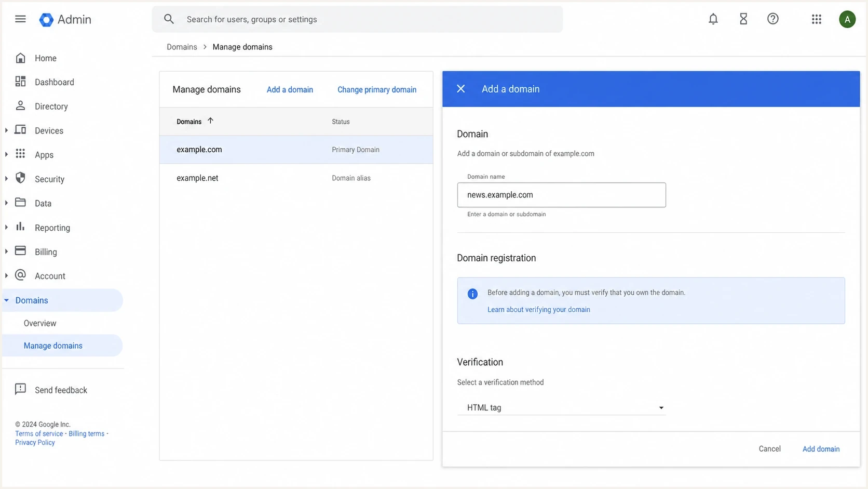Click the Account at-sign icon

20,275
